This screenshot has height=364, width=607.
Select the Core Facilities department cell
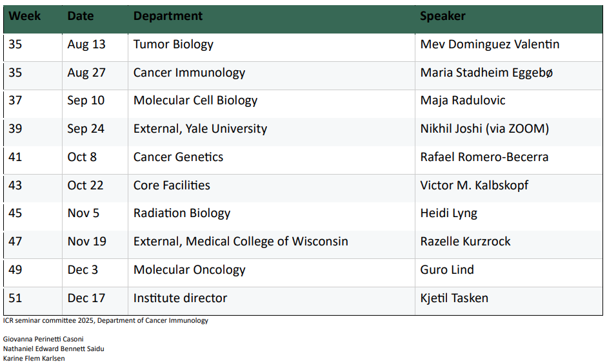(172, 186)
